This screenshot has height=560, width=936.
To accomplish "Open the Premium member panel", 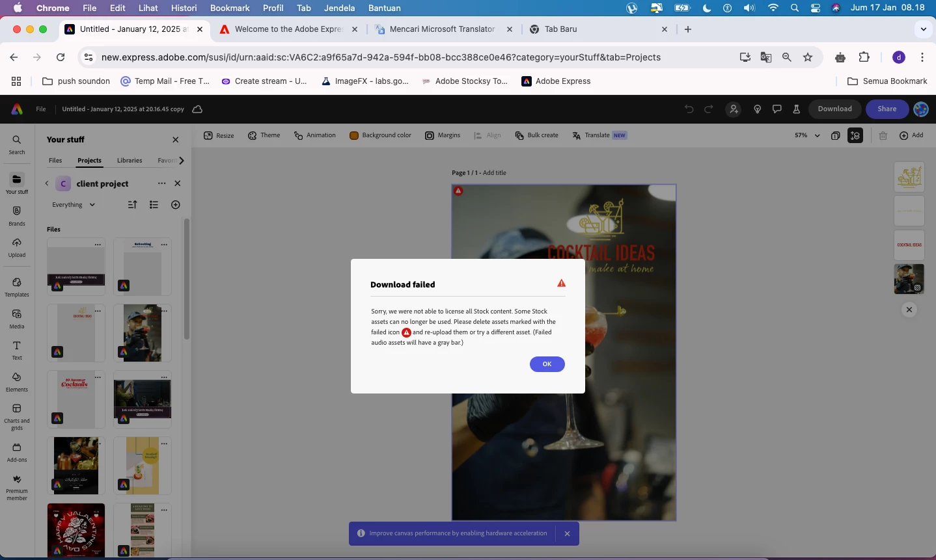I will pyautogui.click(x=17, y=487).
